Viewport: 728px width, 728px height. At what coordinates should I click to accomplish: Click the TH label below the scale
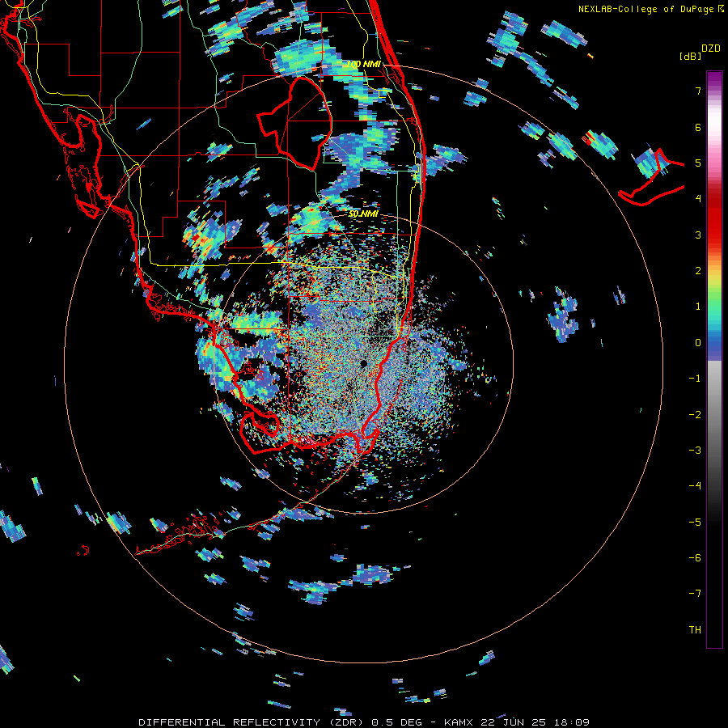(x=695, y=630)
